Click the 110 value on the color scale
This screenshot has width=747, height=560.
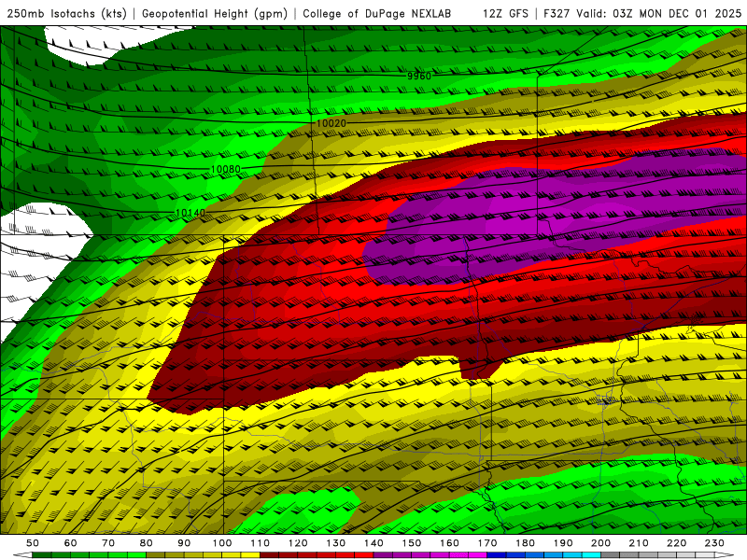coord(261,543)
